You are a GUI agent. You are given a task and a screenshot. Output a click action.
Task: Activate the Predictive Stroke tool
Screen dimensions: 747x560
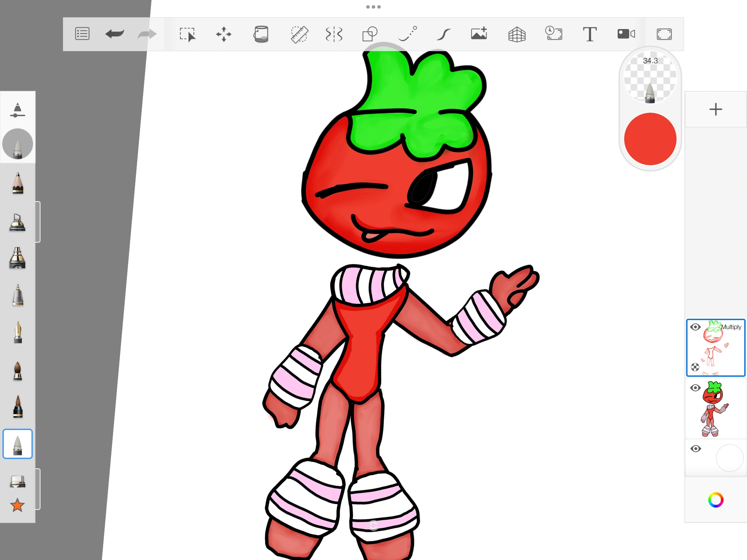407,34
